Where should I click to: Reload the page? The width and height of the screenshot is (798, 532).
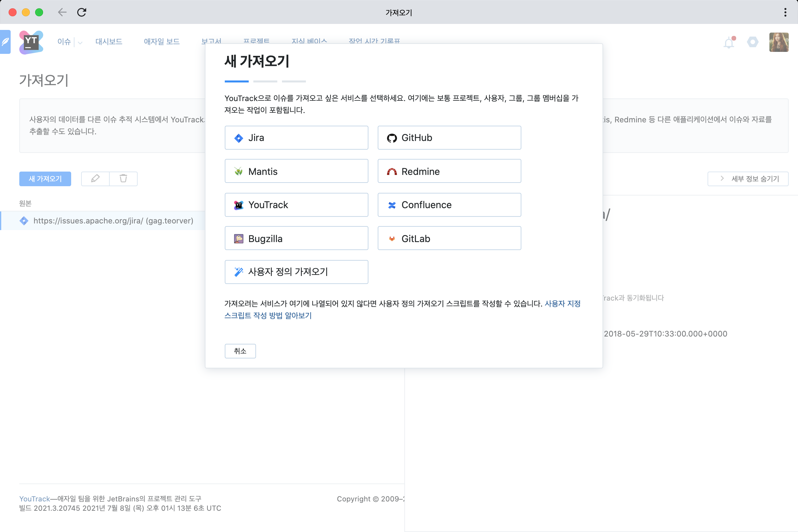point(82,12)
